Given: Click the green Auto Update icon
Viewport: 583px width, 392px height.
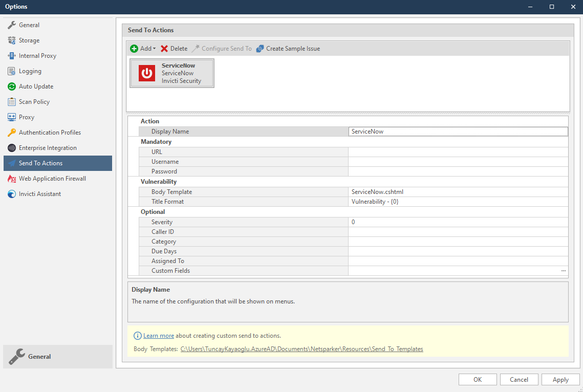Looking at the screenshot, I should (x=12, y=86).
